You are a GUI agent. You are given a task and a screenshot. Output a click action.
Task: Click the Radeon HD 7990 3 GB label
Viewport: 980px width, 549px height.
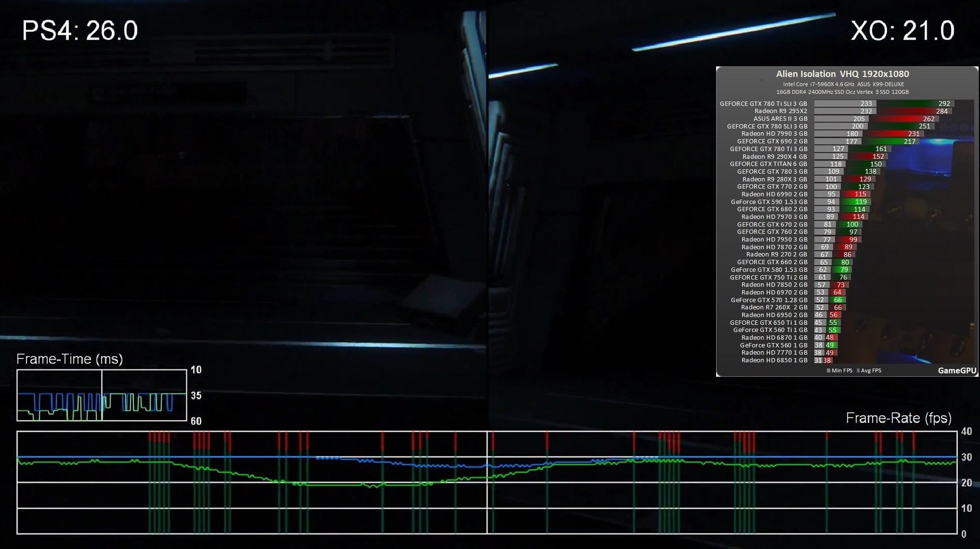(774, 134)
